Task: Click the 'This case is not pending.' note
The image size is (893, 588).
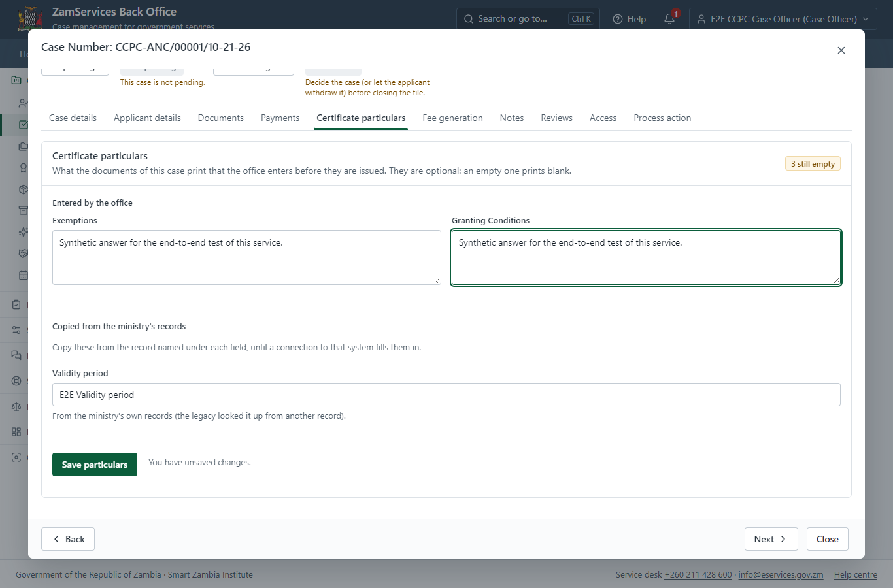Action: pos(162,82)
